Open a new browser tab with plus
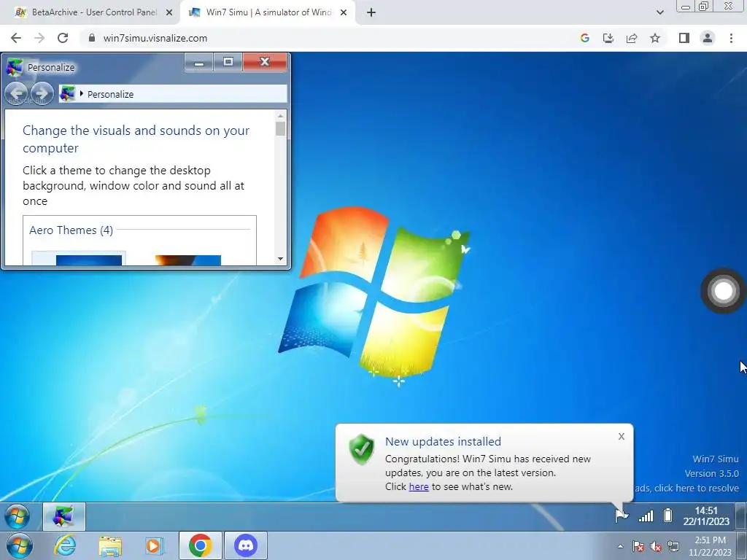Viewport: 747px width, 560px height. tap(371, 13)
